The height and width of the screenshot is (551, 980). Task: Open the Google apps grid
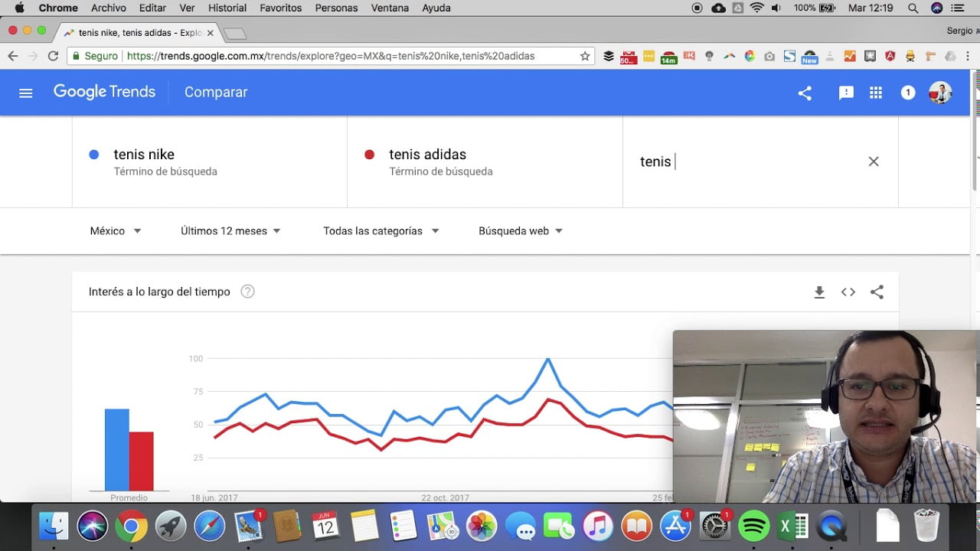(x=876, y=93)
